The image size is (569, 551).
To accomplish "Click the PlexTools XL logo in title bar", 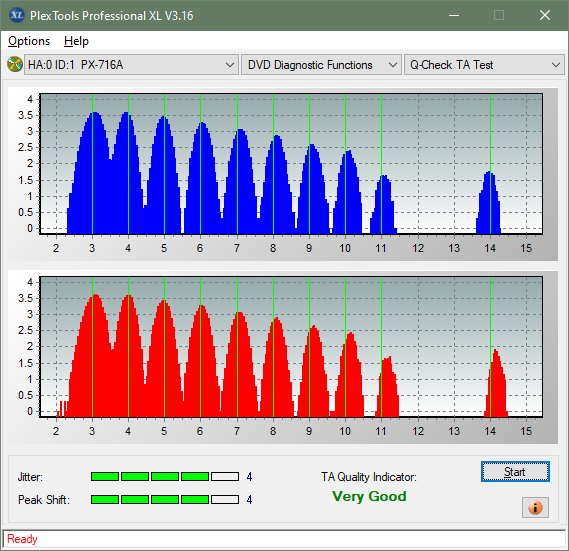I will (16, 15).
